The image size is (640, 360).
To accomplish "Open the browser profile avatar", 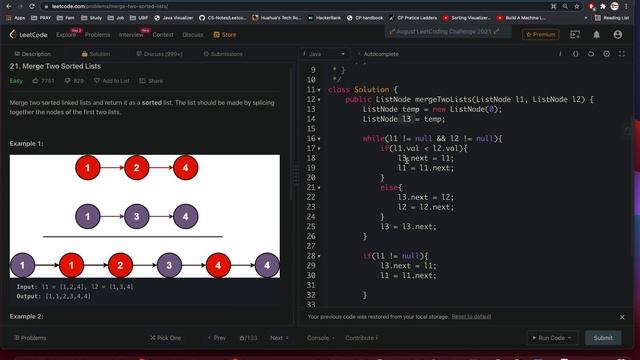I will [x=615, y=6].
